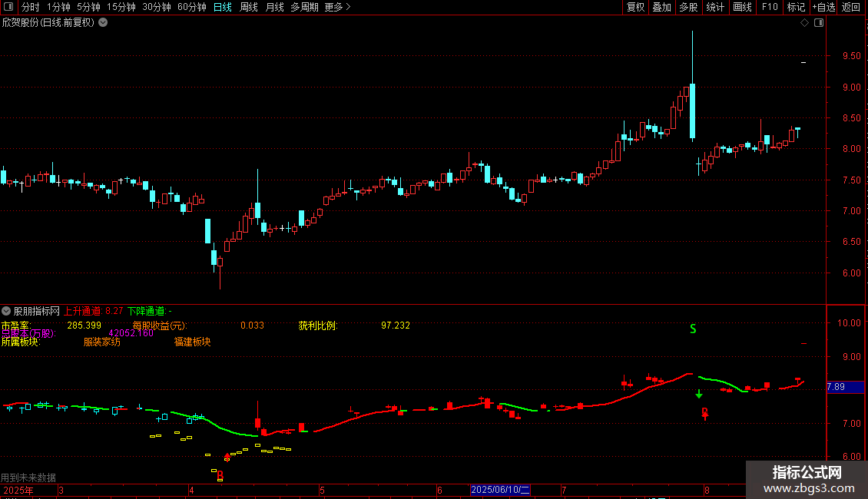Open the 多股 multi-stock view
This screenshot has width=868, height=499.
point(688,7)
